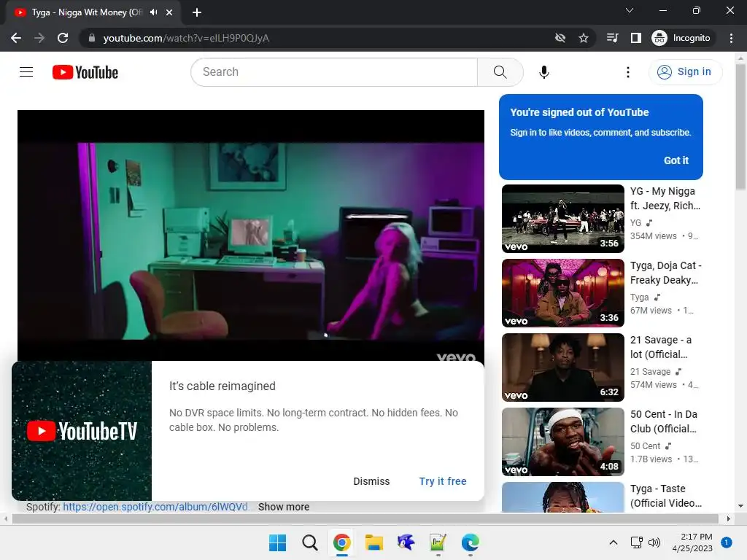Open the 50 Cent channel name
This screenshot has width=747, height=560.
click(x=645, y=446)
